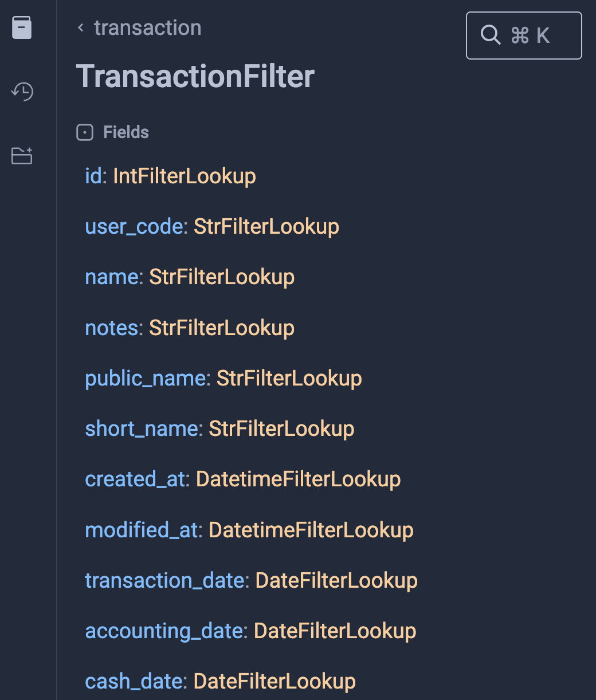Click the Fields section icon

84,132
